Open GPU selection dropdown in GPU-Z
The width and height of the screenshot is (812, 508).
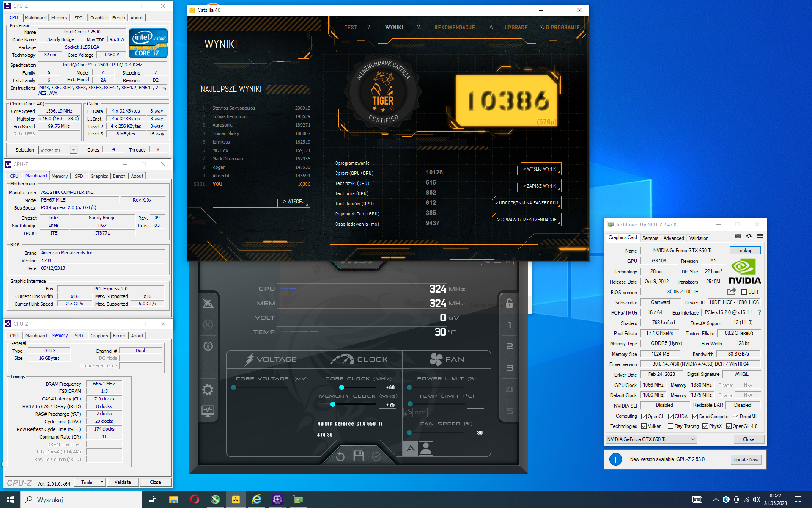pos(651,439)
